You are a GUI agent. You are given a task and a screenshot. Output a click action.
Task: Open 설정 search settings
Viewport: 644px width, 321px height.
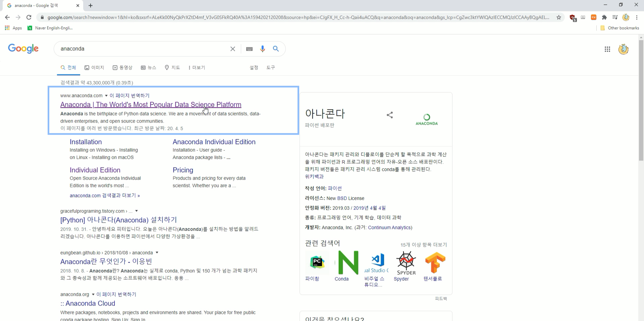(254, 67)
